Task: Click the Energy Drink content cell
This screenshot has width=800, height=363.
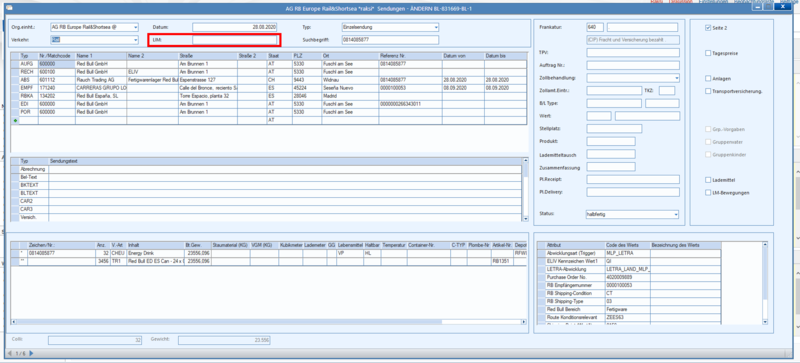Action: coord(155,253)
